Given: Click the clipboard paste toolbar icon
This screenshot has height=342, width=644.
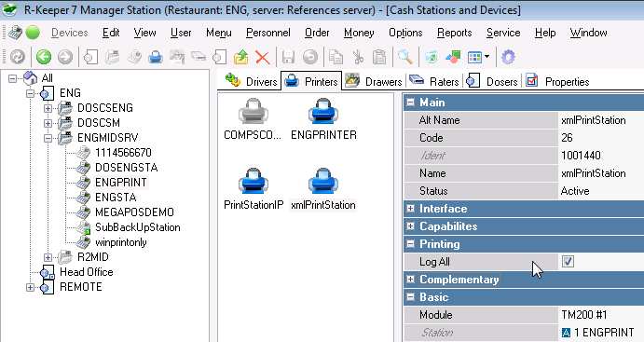Looking at the screenshot, I should pos(380,57).
